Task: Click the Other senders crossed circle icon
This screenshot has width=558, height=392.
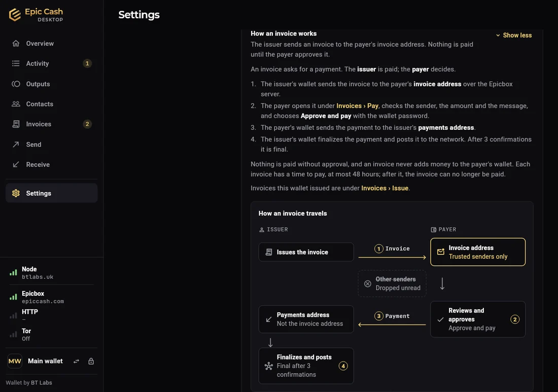Action: [x=368, y=284]
